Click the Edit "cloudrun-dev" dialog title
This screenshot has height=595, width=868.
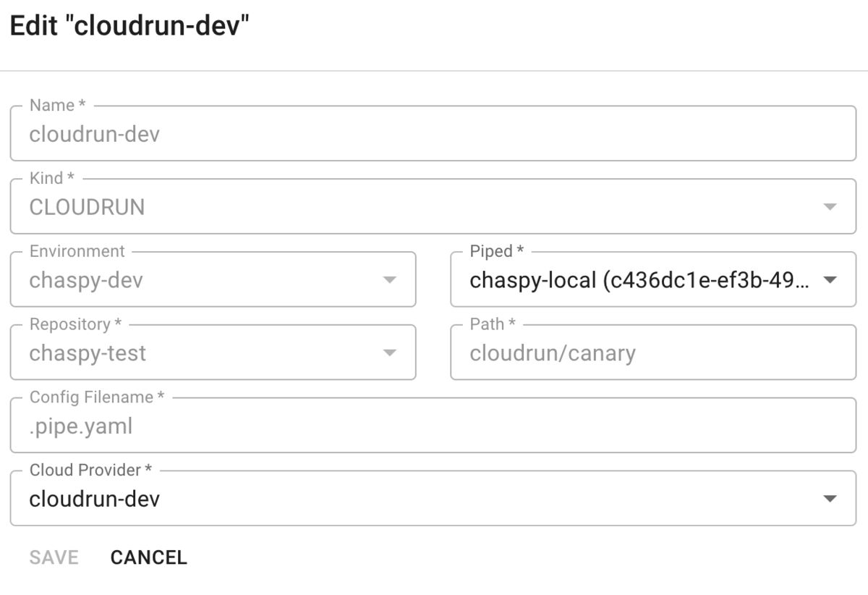coord(129,27)
